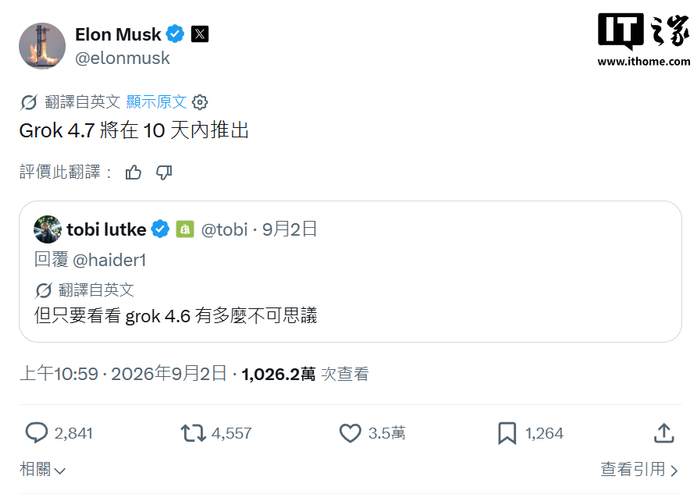700x494 pixels.
Task: Open 查看引用 quotes link
Action: click(639, 469)
